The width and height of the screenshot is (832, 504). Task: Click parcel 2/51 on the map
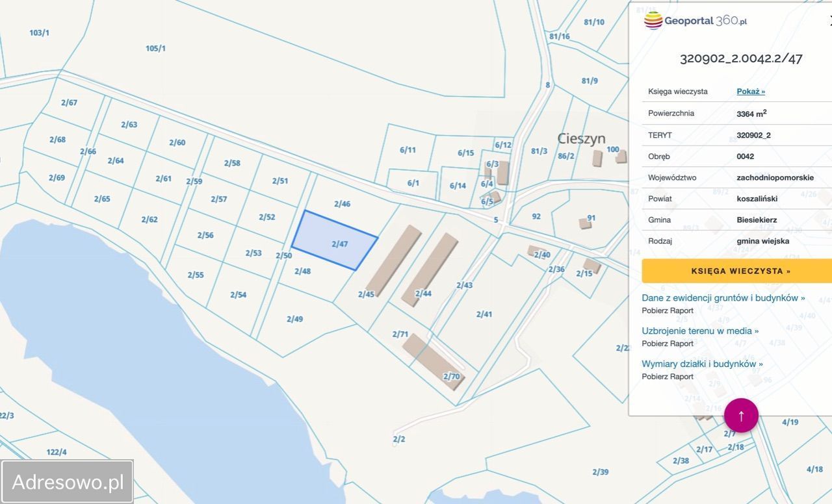(279, 181)
